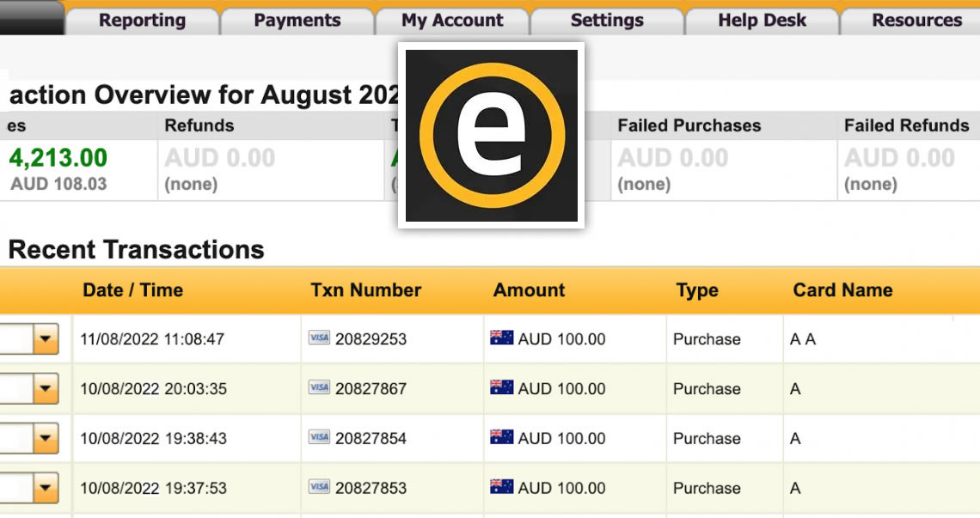
Task: Click the Card Name column header
Action: click(843, 290)
